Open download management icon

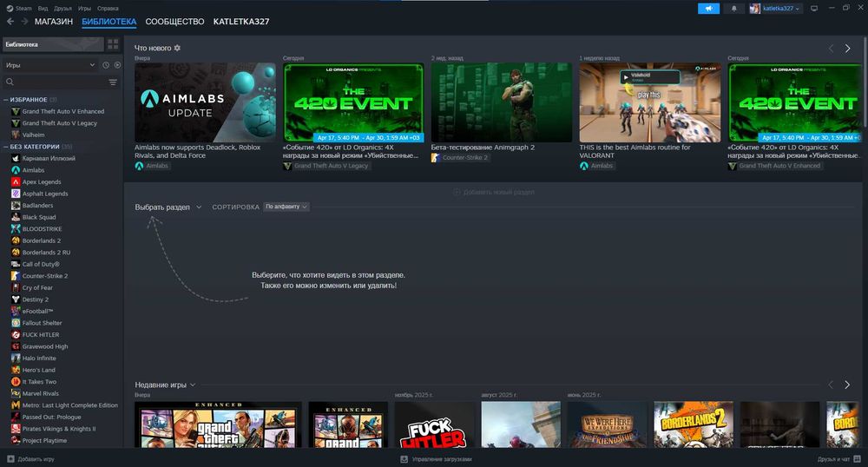point(404,458)
